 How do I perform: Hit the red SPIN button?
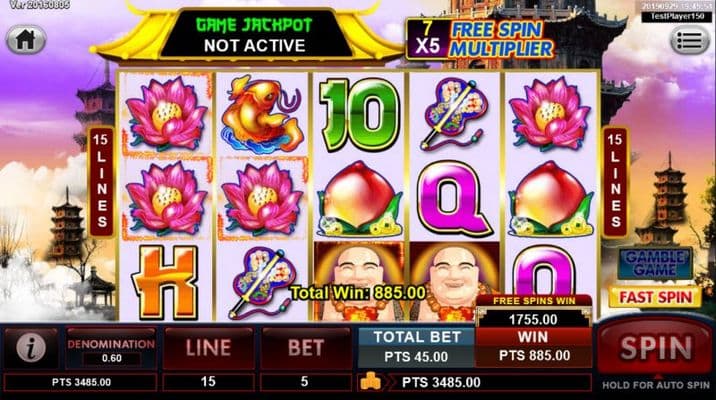point(655,348)
